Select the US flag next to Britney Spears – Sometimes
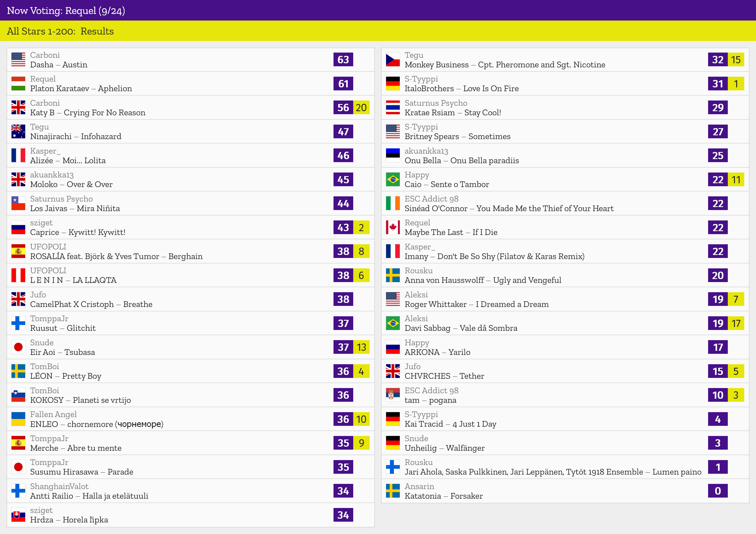 click(x=393, y=132)
